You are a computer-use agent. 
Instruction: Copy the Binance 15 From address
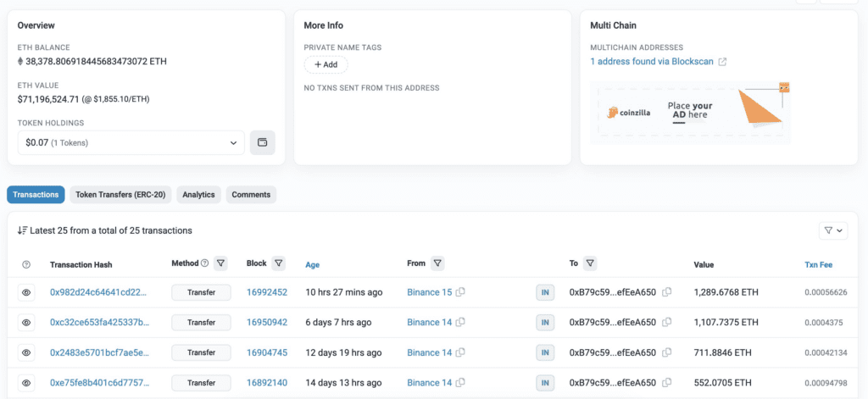coord(460,291)
